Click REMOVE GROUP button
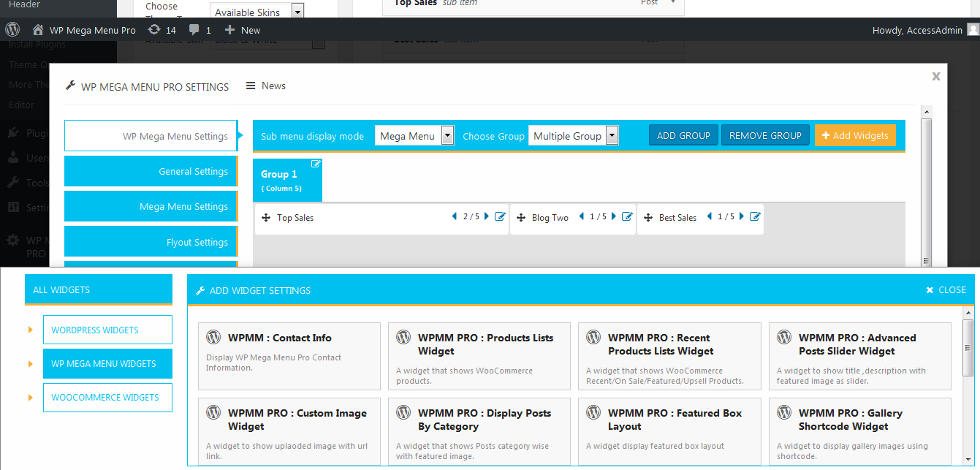This screenshot has height=470, width=980. tap(765, 135)
